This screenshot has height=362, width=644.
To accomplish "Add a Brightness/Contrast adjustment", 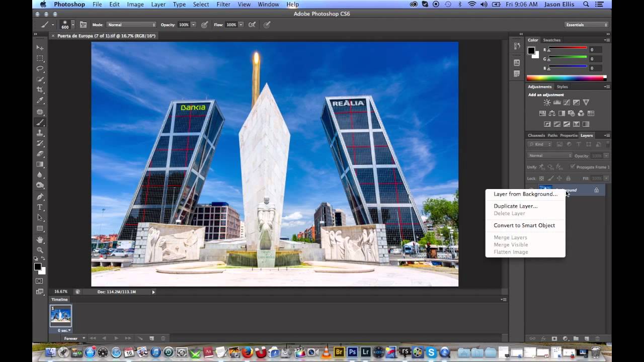I will [547, 103].
